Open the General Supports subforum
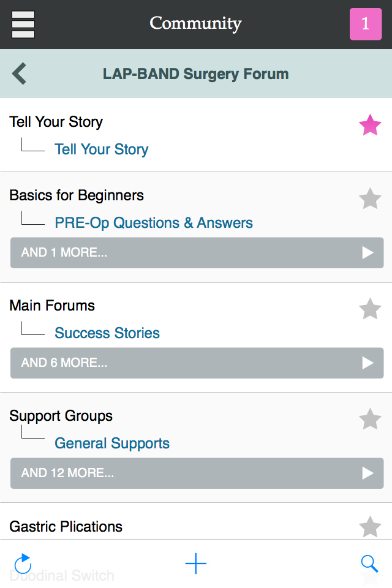The width and height of the screenshot is (392, 588). tap(112, 443)
